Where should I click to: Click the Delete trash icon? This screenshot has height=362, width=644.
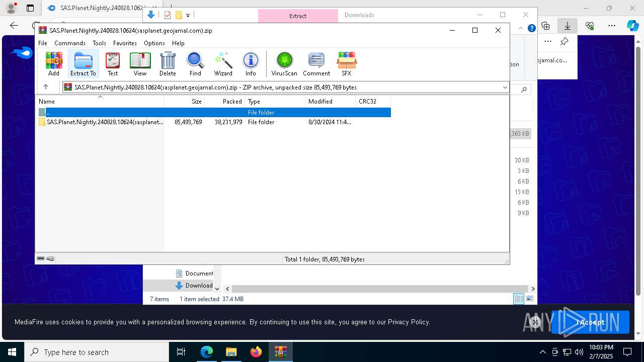[168, 64]
